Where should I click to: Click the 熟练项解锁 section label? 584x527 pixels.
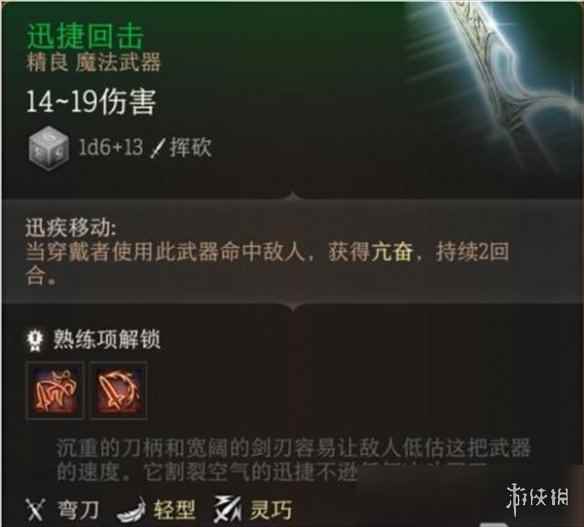coord(107,339)
